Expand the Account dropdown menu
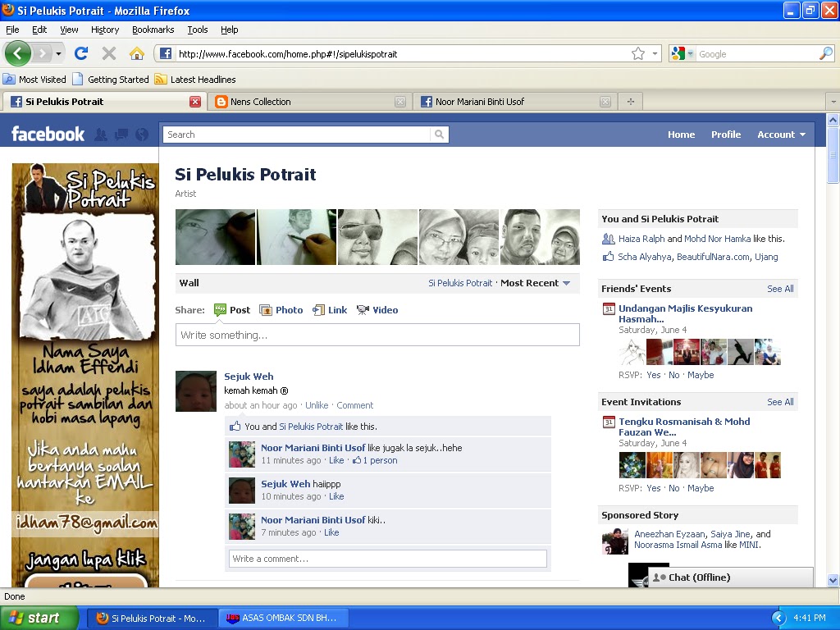This screenshot has height=630, width=840. point(781,135)
